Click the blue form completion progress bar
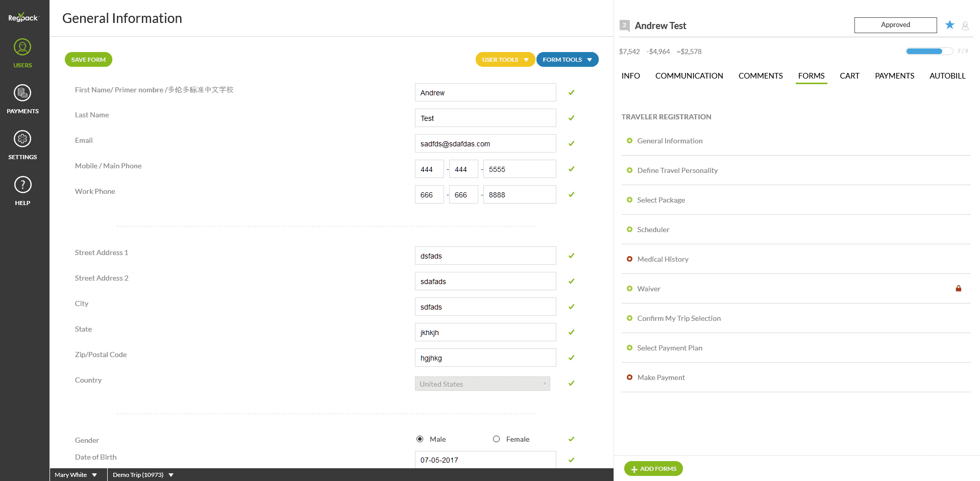Viewport: 980px width, 481px height. pos(929,51)
